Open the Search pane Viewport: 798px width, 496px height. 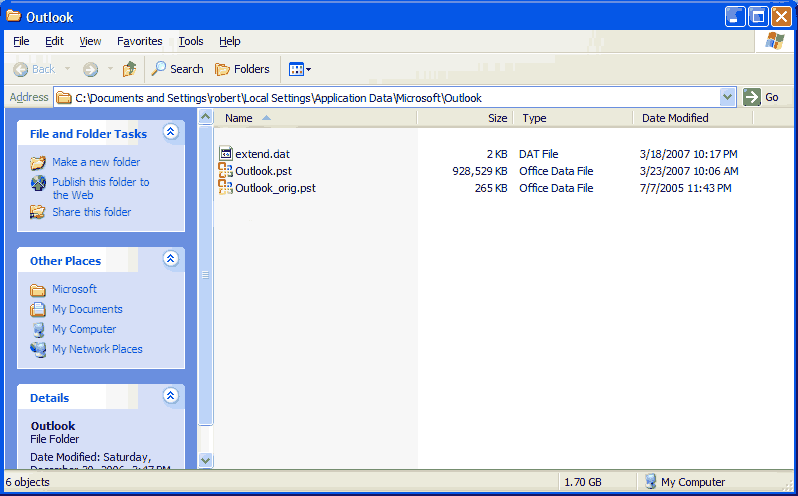pyautogui.click(x=178, y=69)
